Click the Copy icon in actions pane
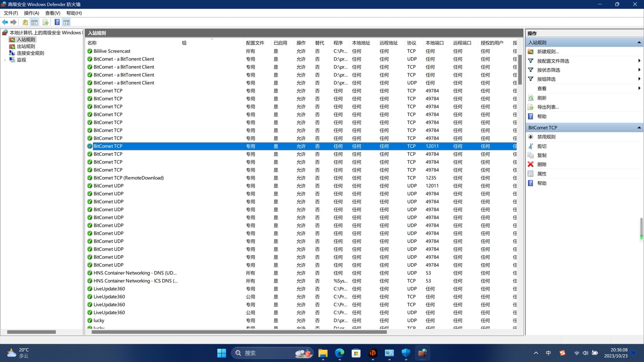Image resolution: width=644 pixels, height=362 pixels. pyautogui.click(x=531, y=155)
